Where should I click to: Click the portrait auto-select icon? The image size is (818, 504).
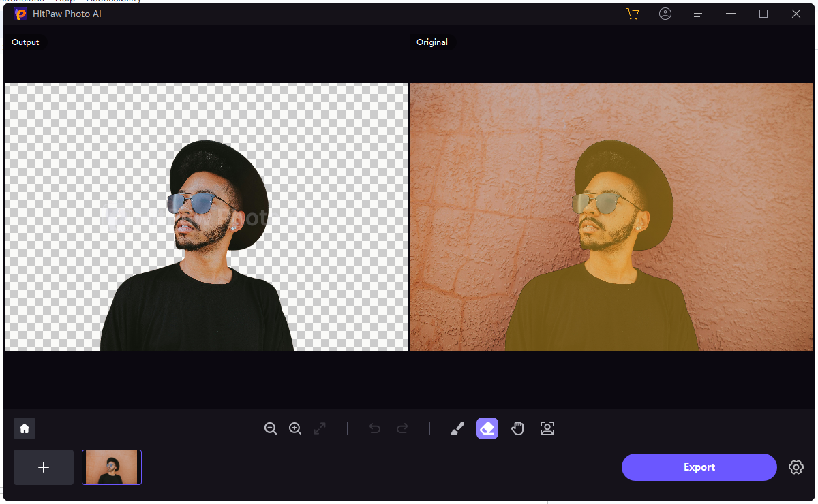tap(547, 428)
